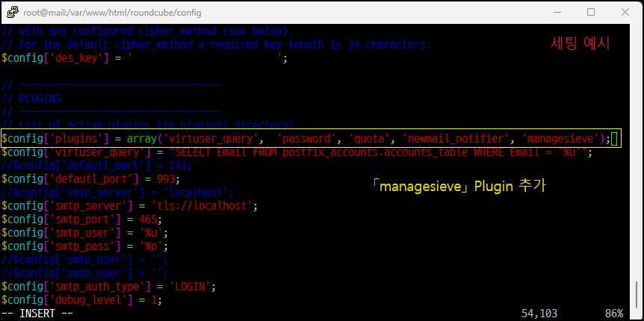Click the window title 'root@mail:/var/www/html/roundcube/config'

click(112, 12)
